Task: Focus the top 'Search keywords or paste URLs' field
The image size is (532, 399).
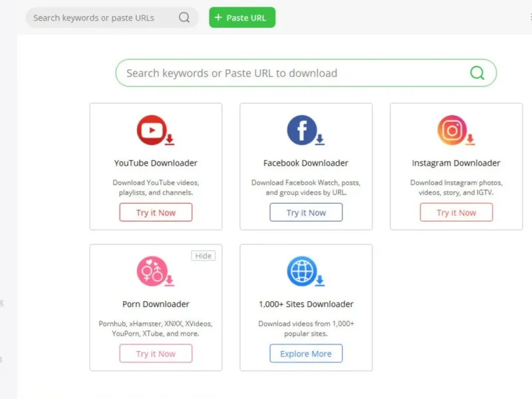Action: pyautogui.click(x=112, y=18)
